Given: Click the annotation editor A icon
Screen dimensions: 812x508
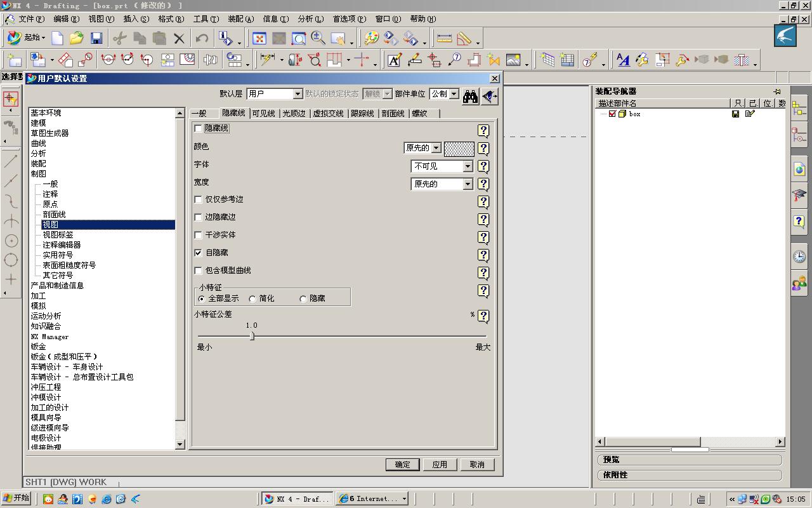Looking at the screenshot, I should 394,60.
